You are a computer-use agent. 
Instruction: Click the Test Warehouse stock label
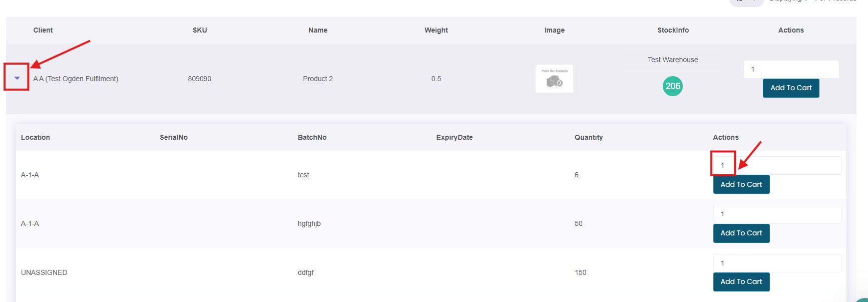point(672,60)
